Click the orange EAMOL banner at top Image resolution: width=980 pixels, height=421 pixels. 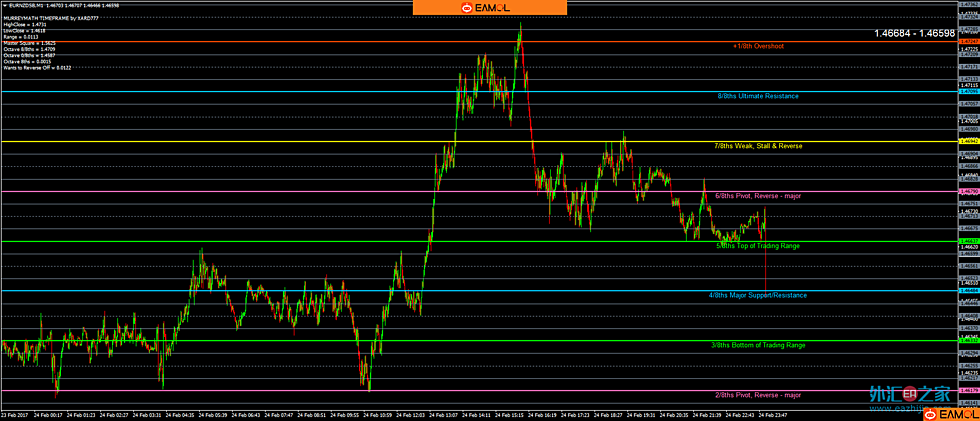(489, 8)
